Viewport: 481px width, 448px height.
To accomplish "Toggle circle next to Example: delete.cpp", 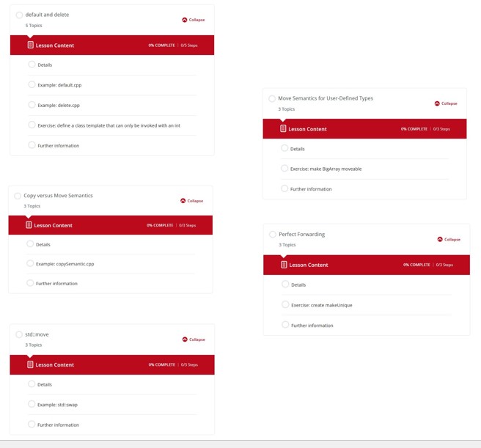I will tap(32, 105).
